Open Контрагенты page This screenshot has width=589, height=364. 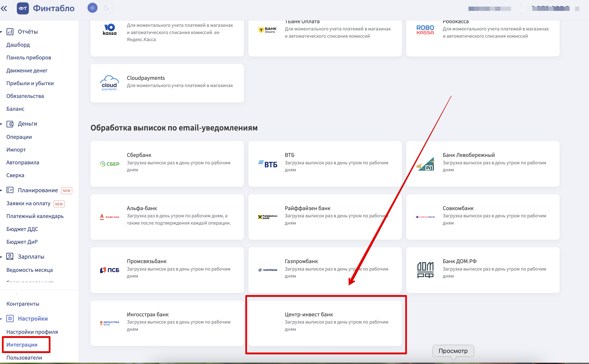click(x=23, y=304)
